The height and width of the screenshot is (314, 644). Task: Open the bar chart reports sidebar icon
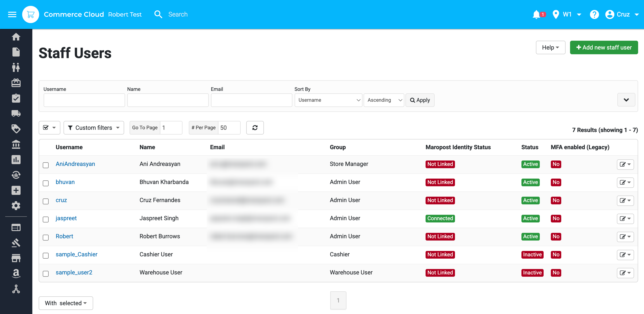point(16,160)
